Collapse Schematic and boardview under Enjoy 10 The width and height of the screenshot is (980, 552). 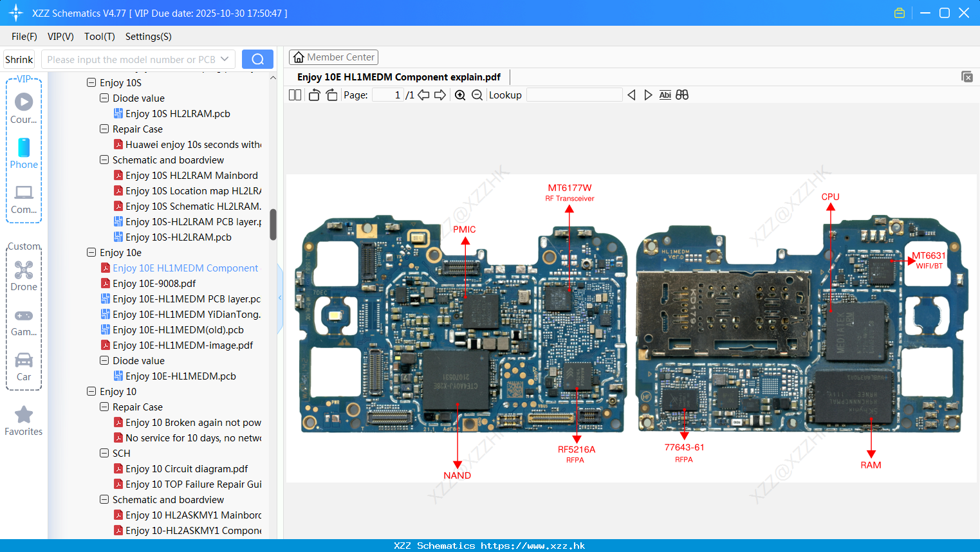point(104,499)
